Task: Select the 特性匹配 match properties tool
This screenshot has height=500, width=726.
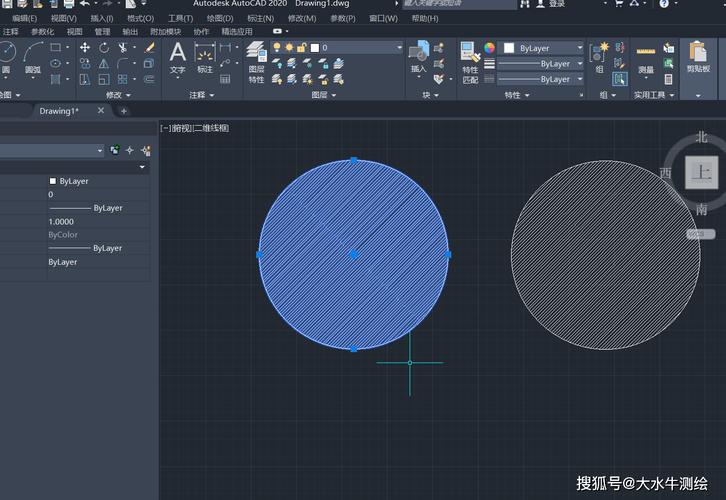Action: (470, 60)
